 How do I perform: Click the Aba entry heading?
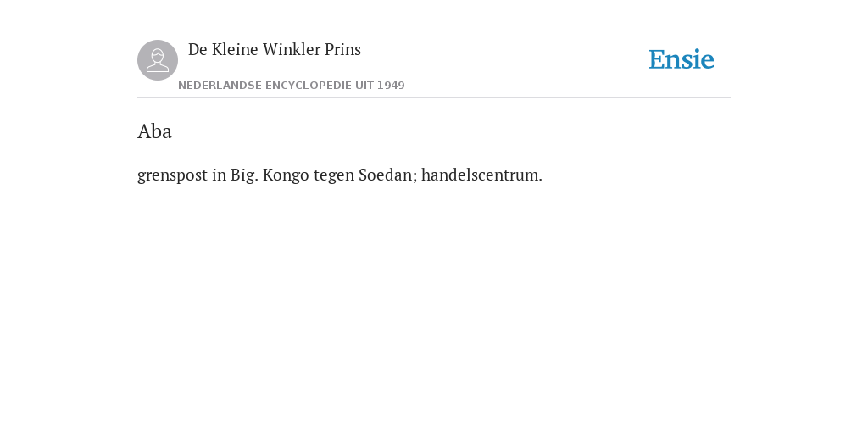click(154, 131)
